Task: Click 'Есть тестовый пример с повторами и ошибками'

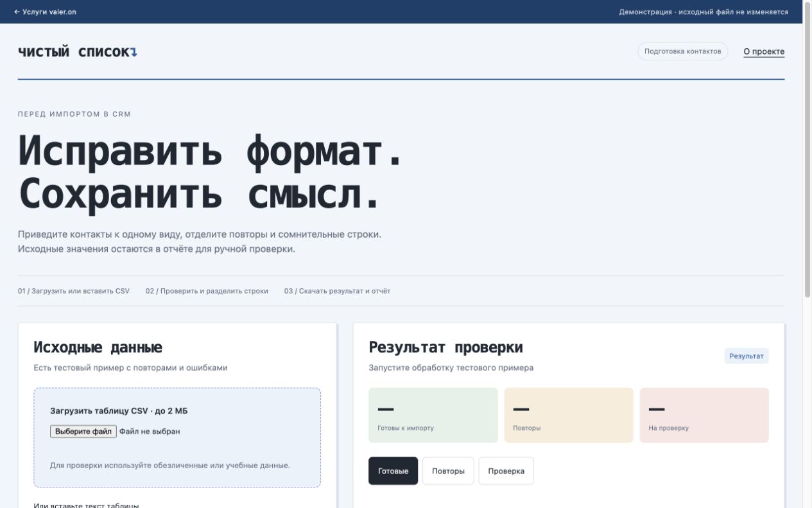Action: pos(130,368)
